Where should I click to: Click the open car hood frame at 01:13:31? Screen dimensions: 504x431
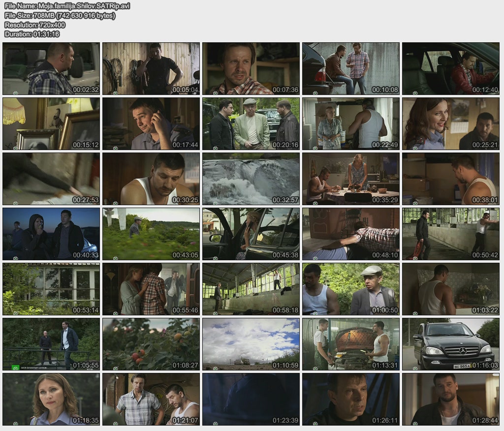pos(351,344)
